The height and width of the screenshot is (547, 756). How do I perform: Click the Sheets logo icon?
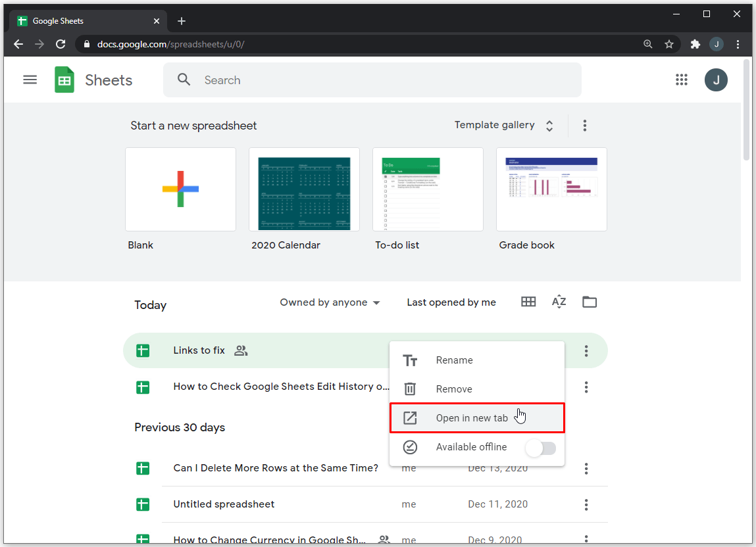point(64,80)
